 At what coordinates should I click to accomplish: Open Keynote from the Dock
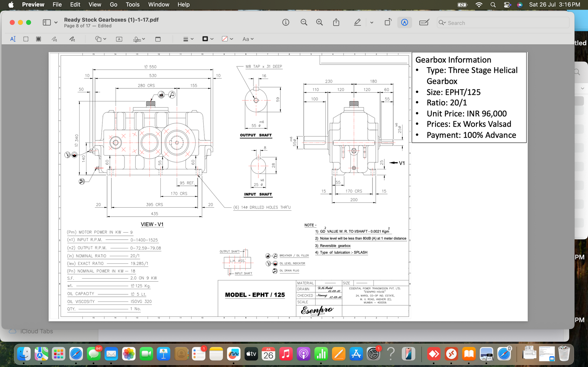tap(164, 354)
